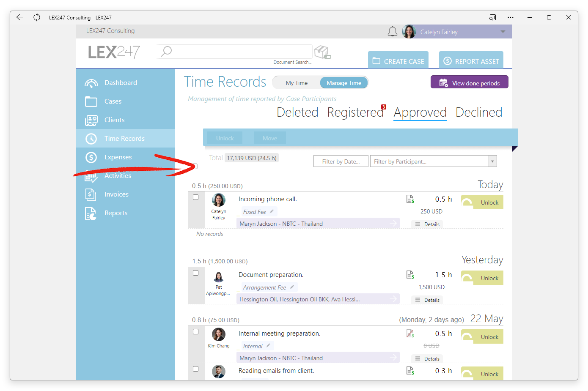588x391 pixels.
Task: Click billing document icon for Document preparation
Action: (x=410, y=275)
